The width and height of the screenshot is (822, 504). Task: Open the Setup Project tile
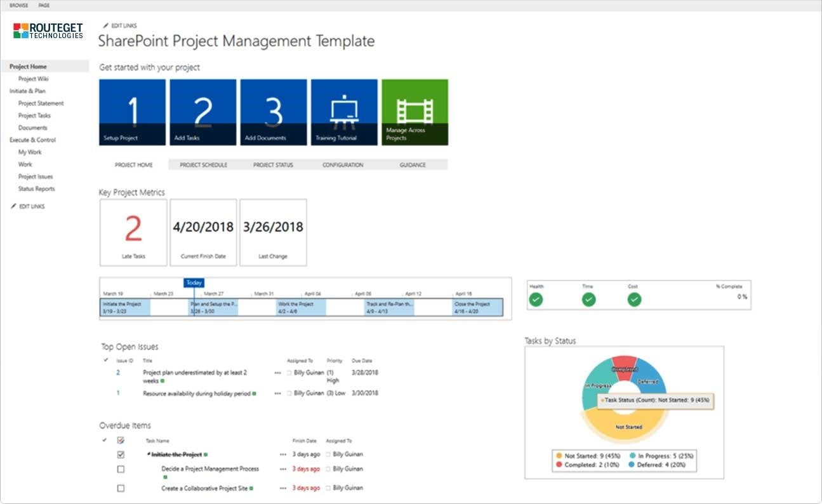(x=133, y=112)
